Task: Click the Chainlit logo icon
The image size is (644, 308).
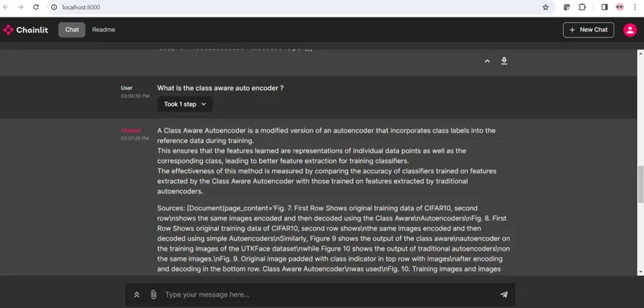Action: tap(8, 30)
